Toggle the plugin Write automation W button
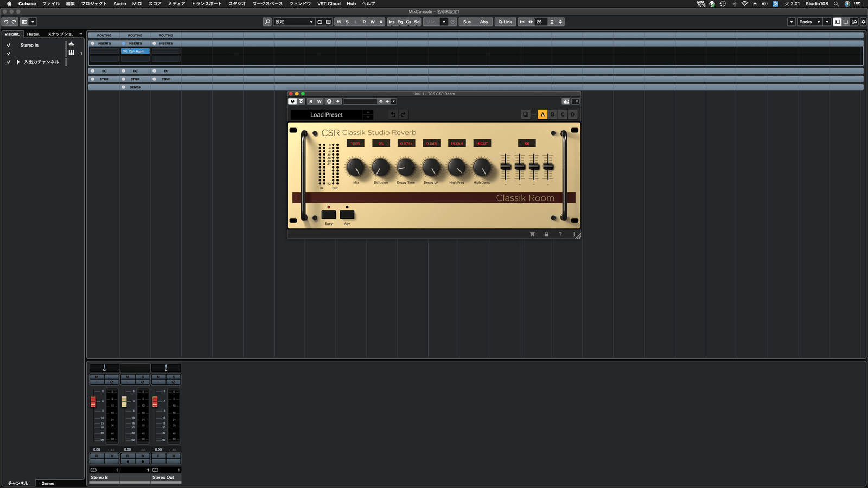The width and height of the screenshot is (868, 488). (x=320, y=101)
